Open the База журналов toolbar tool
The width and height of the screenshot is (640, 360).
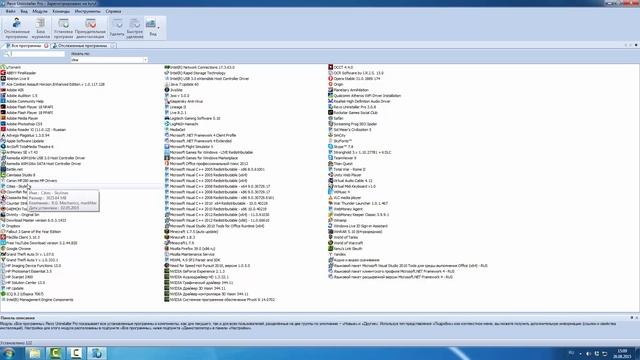tap(40, 28)
